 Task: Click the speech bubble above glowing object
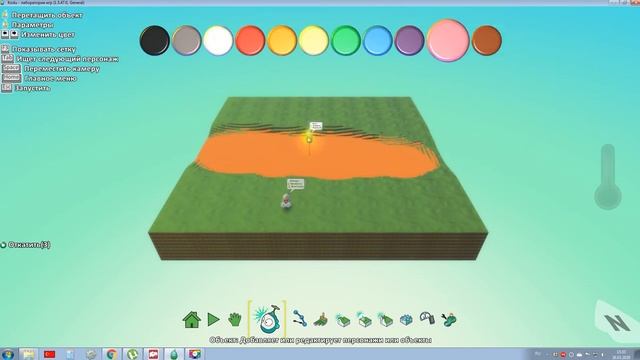(316, 126)
